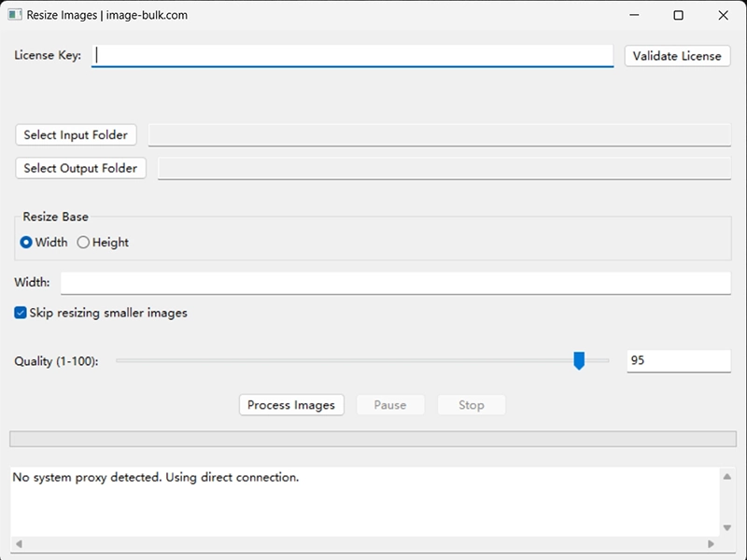Open the Select Input Folder dialog
Viewport: 747px width, 560px height.
click(76, 134)
